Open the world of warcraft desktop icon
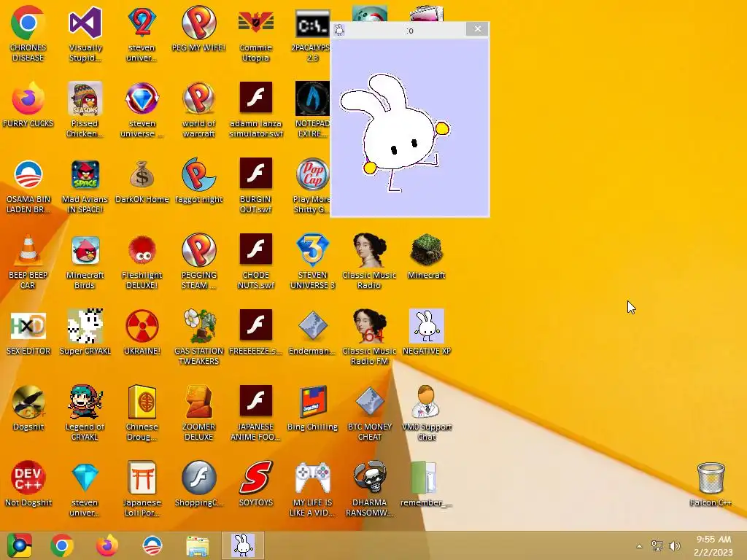 point(198,98)
